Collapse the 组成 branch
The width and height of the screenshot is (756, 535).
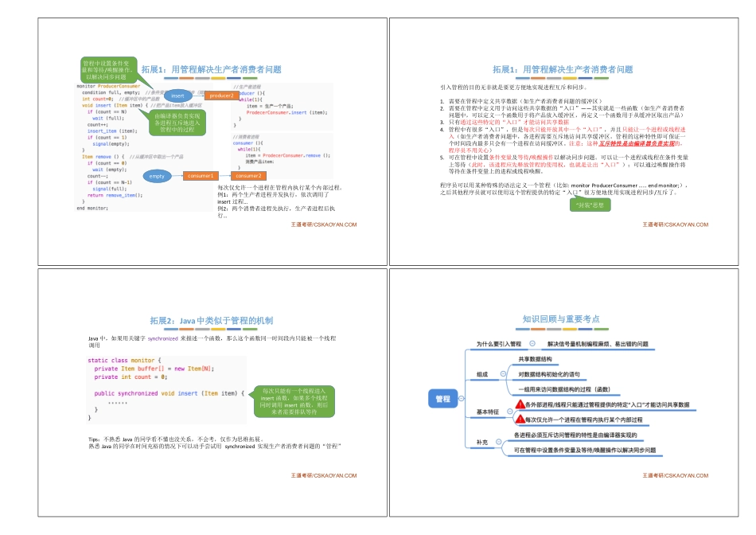pos(504,373)
